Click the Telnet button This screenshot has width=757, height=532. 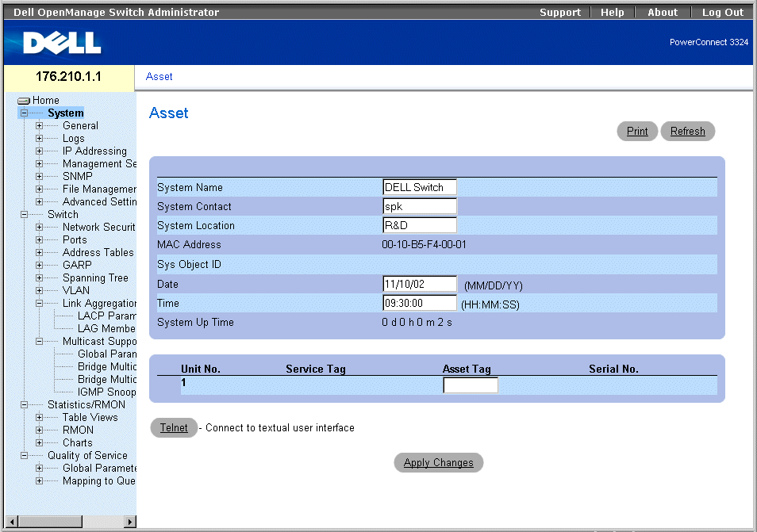[174, 428]
